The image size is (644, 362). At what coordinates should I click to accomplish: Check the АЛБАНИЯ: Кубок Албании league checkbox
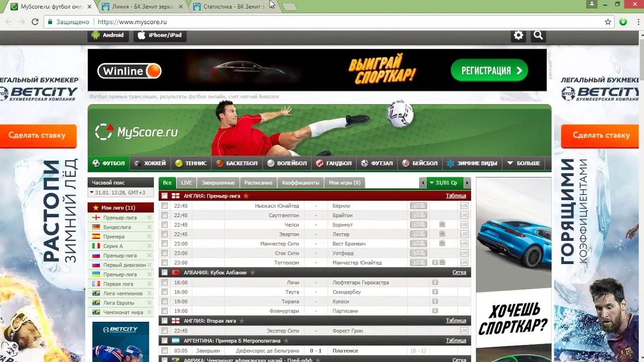[x=165, y=273]
